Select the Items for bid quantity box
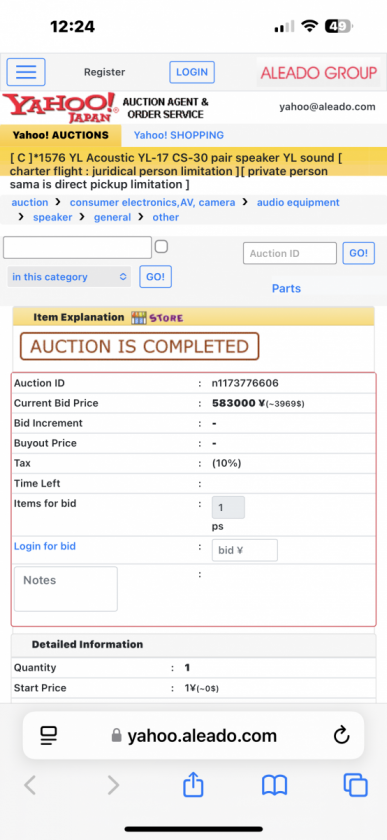Screen dimensions: 387x840 pyautogui.click(x=228, y=507)
